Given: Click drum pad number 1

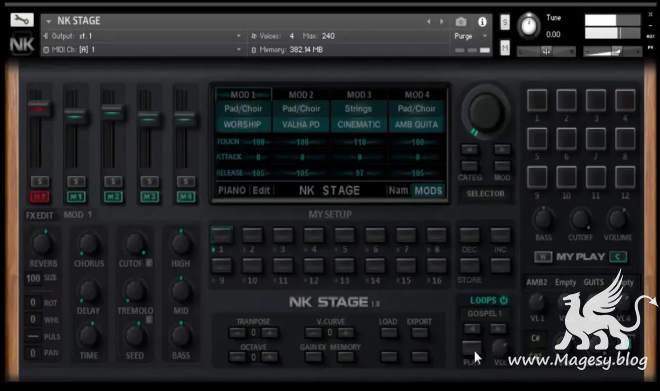Looking at the screenshot, I should [x=537, y=101].
